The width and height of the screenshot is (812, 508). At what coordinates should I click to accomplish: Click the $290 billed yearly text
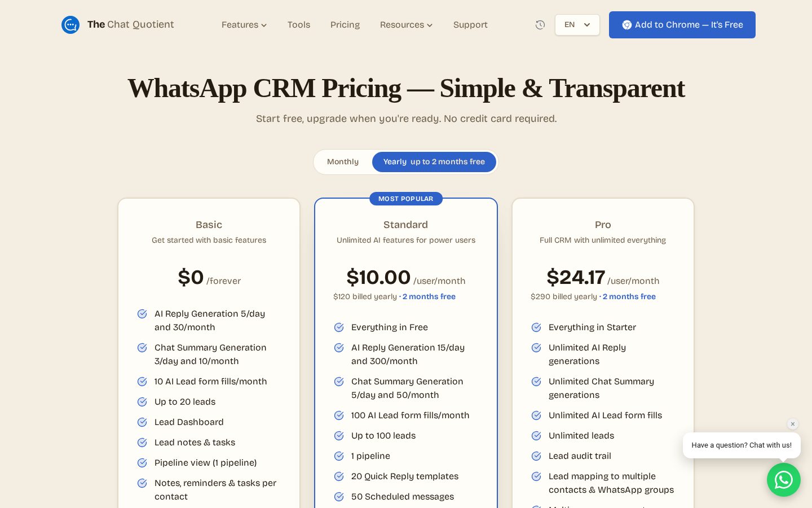563,297
